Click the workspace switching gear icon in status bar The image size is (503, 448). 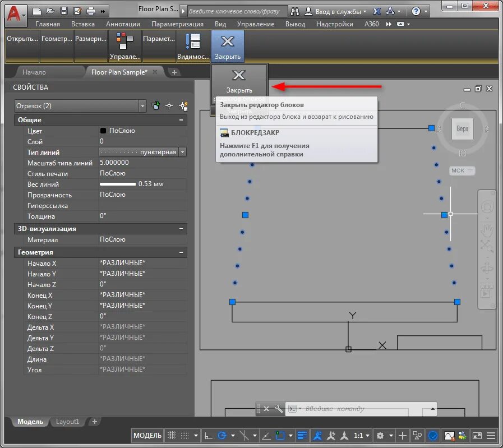point(381,436)
